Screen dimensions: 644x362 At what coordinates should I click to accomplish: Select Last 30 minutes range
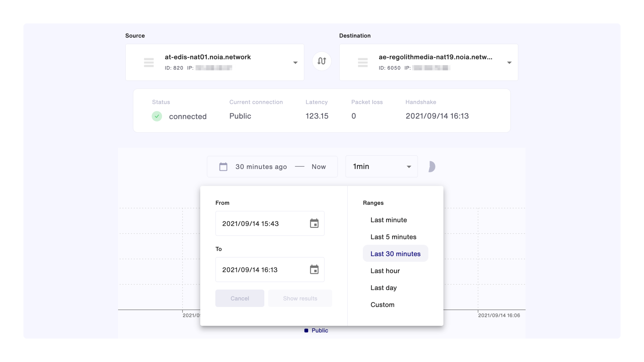click(395, 254)
